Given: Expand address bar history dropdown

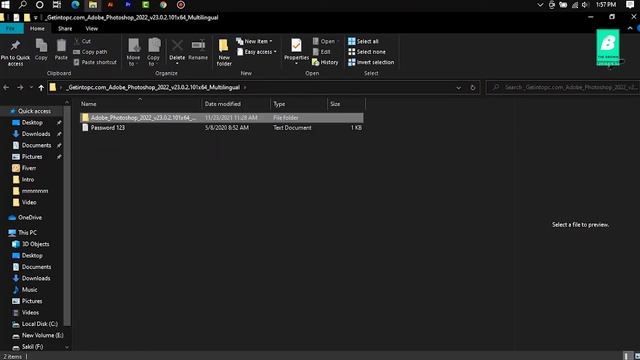Looking at the screenshot, I should 458,87.
